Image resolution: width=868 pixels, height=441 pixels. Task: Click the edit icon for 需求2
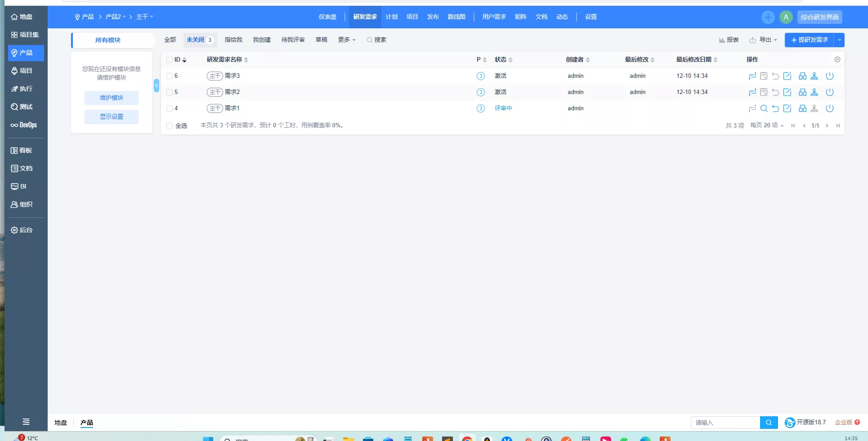point(787,92)
